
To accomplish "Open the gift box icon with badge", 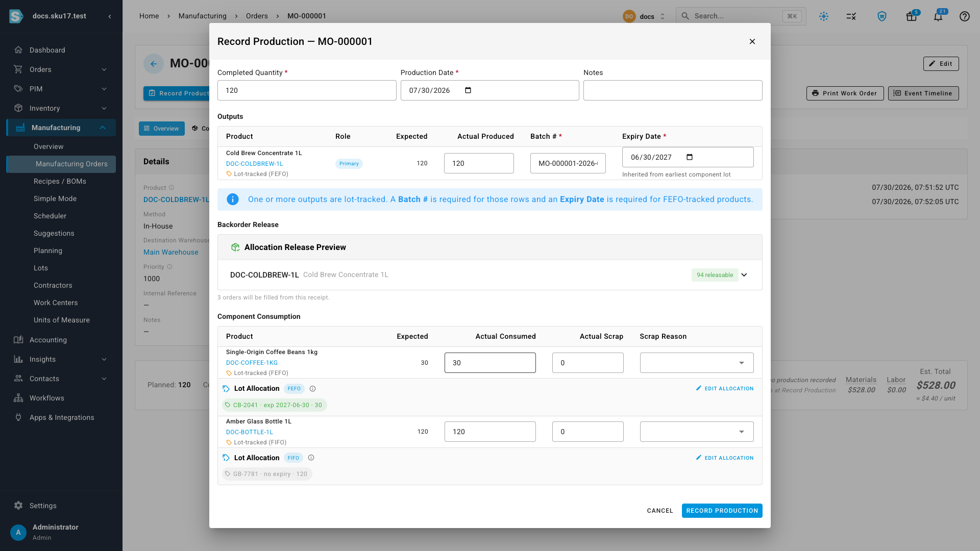I will [x=911, y=16].
